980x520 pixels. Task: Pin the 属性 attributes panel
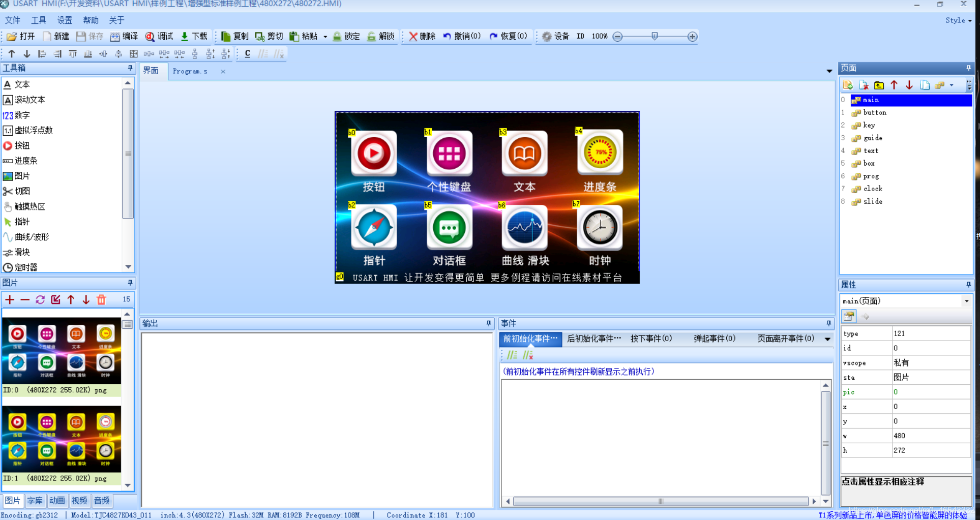pyautogui.click(x=968, y=284)
